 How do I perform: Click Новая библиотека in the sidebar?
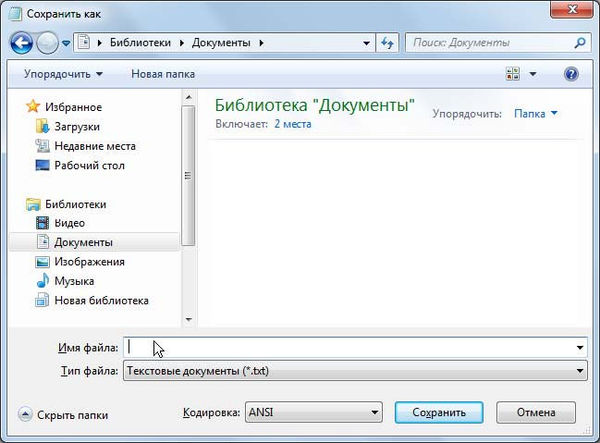(101, 300)
